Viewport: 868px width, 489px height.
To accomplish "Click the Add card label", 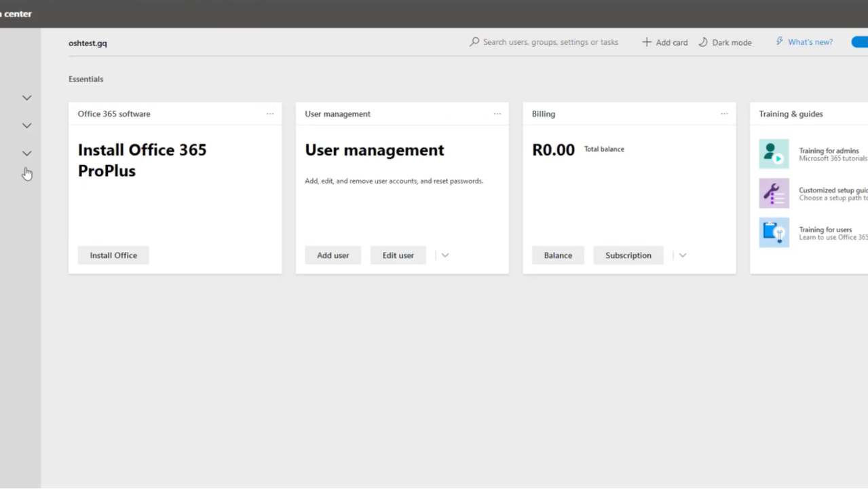I will [672, 42].
